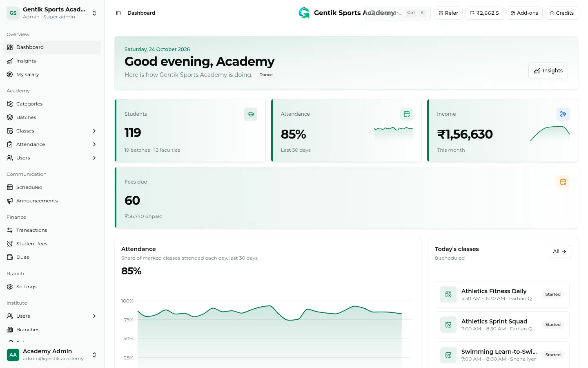Click the GS academy avatar in the sidebar
588x368 pixels.
pyautogui.click(x=13, y=13)
